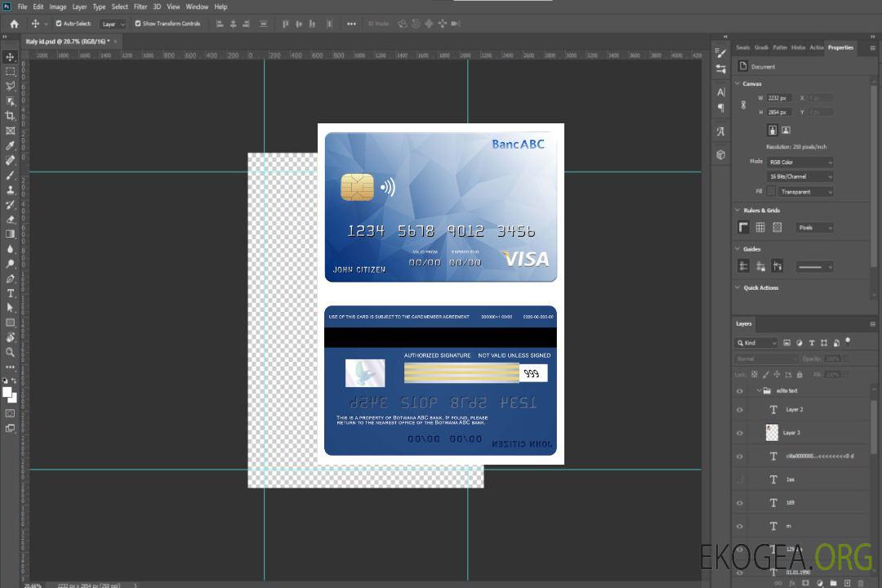Viewport: 882px width, 588px height.
Task: Open the Properties panel menu
Action: (872, 48)
